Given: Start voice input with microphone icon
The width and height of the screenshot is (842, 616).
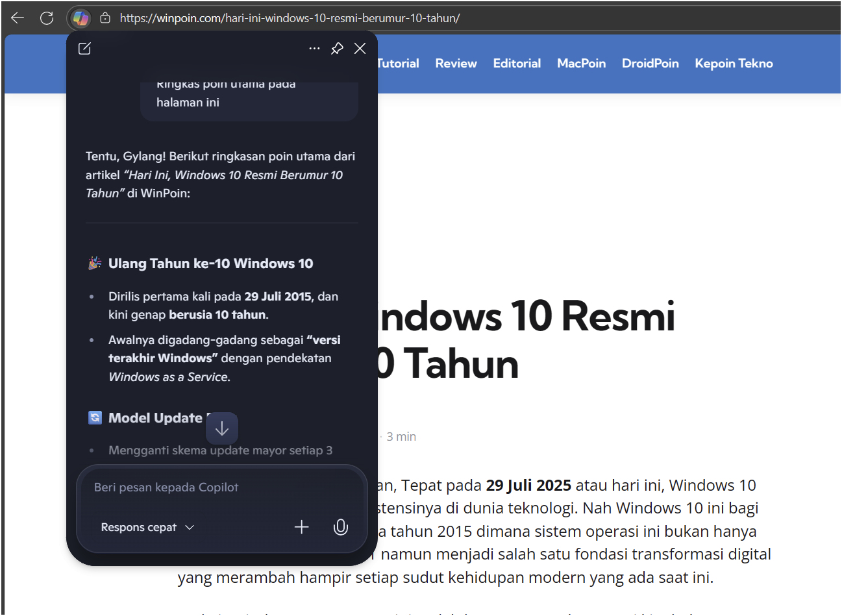Looking at the screenshot, I should [341, 527].
